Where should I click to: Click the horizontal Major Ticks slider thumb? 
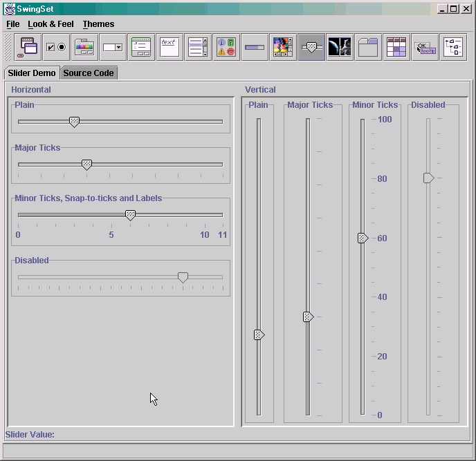click(x=86, y=164)
